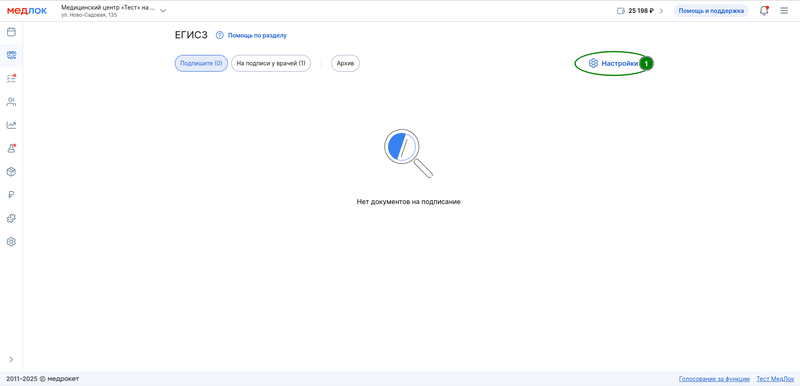Select the Подпишите (0) tab
800x386 pixels.
[x=201, y=64]
